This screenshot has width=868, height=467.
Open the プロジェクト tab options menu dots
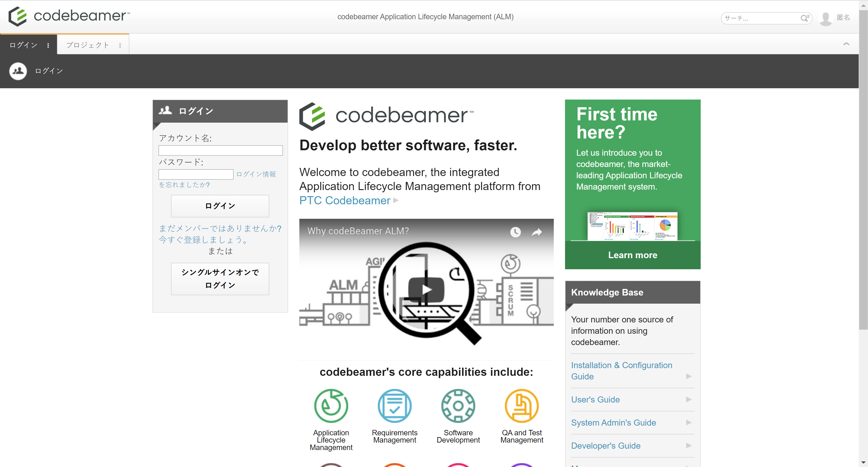point(120,45)
